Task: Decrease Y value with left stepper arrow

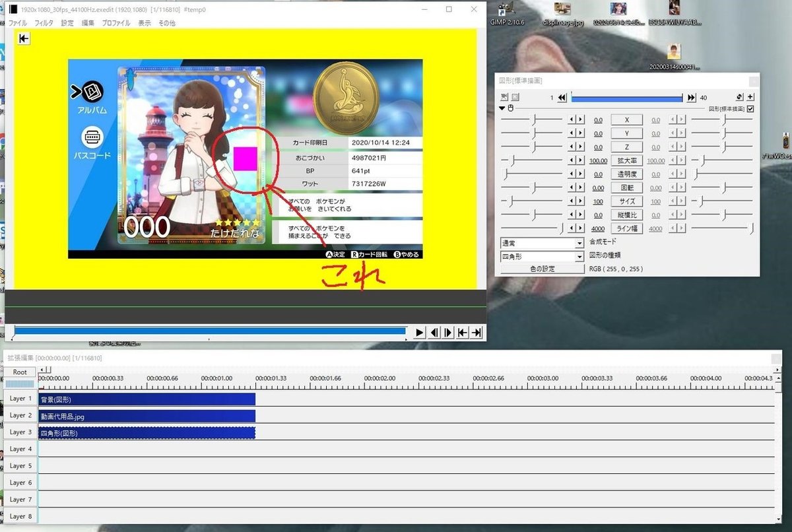Action: pyautogui.click(x=572, y=133)
